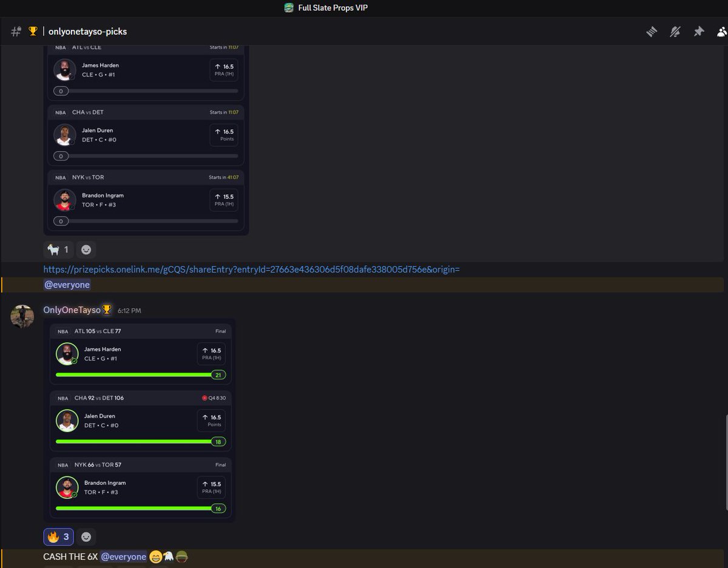Click the grinning emoji in CASH THE 6X message

pyautogui.click(x=156, y=556)
